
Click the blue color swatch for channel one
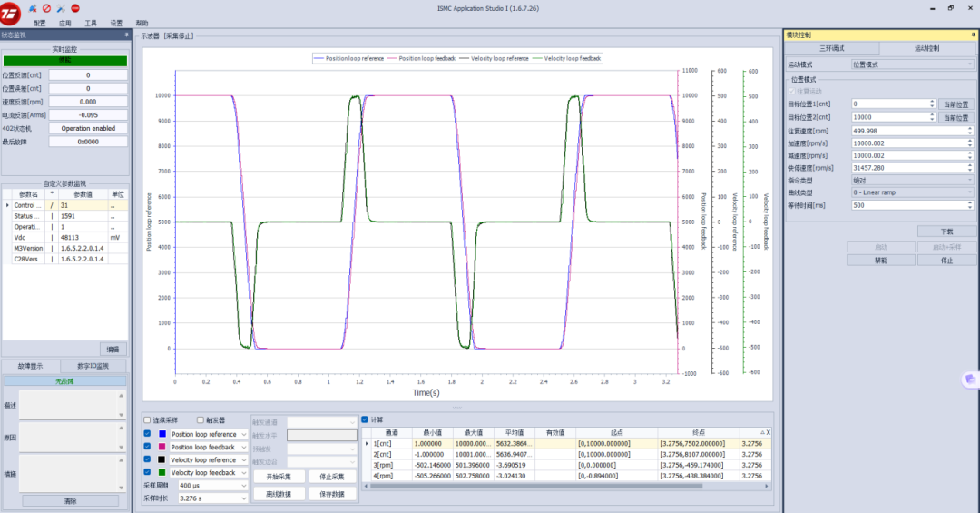point(162,433)
